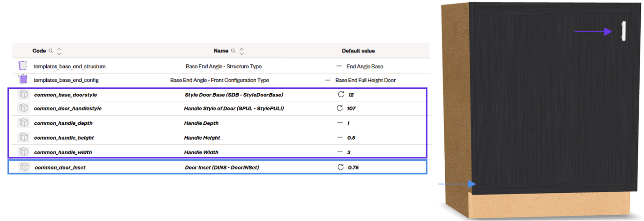The image size is (644, 221).
Task: Click the reset icon beside value 107
Action: [340, 108]
